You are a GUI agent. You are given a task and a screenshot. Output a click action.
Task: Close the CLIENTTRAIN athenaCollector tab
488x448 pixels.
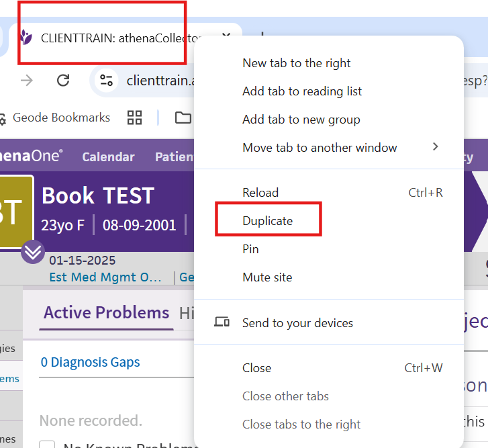[226, 34]
